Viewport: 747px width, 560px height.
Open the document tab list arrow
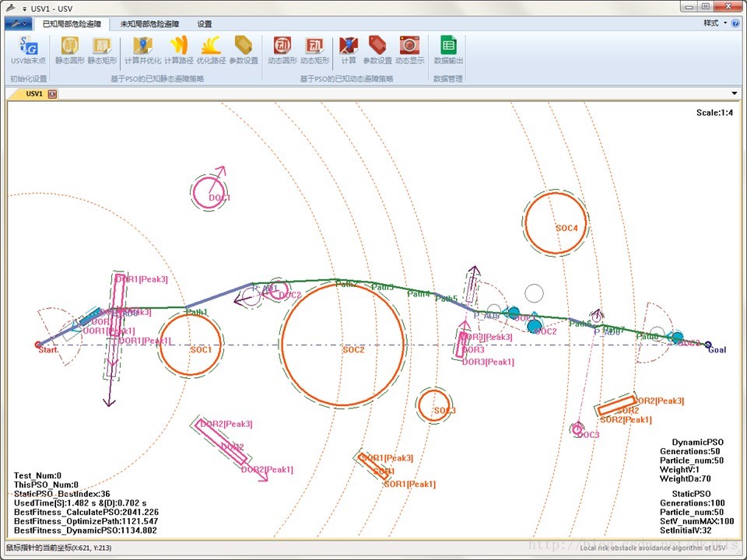click(x=734, y=94)
